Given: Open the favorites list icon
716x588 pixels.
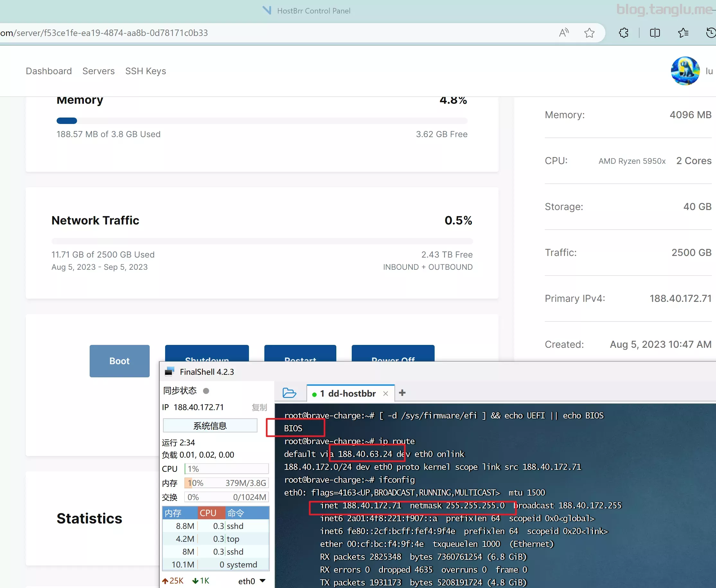Looking at the screenshot, I should (x=683, y=33).
